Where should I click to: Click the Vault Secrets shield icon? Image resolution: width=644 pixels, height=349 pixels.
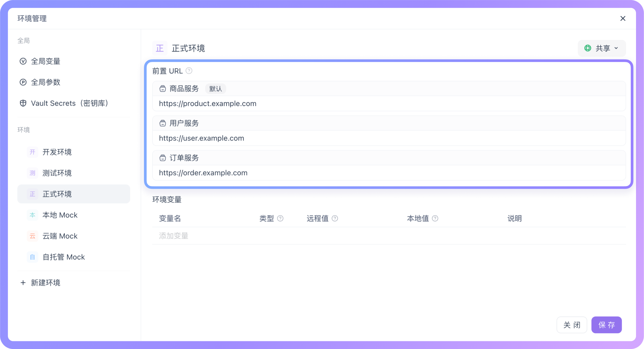click(x=23, y=103)
